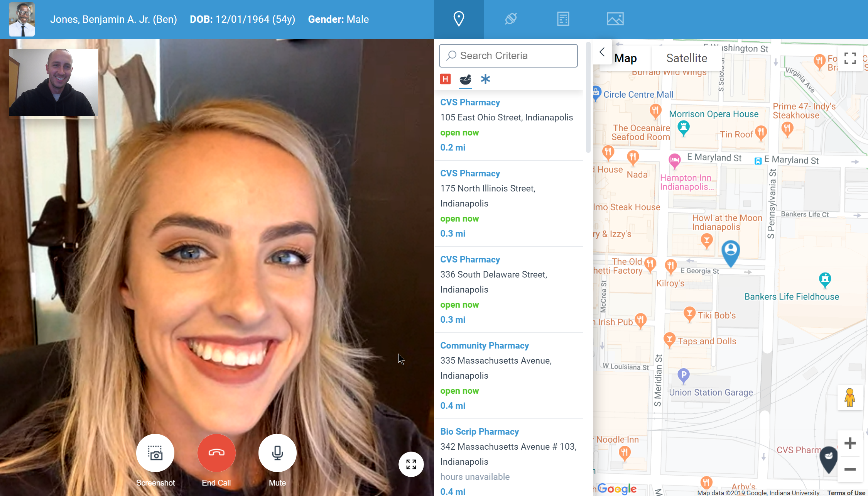Expand video to fullscreen
Viewport: 868px width, 496px height.
point(411,464)
